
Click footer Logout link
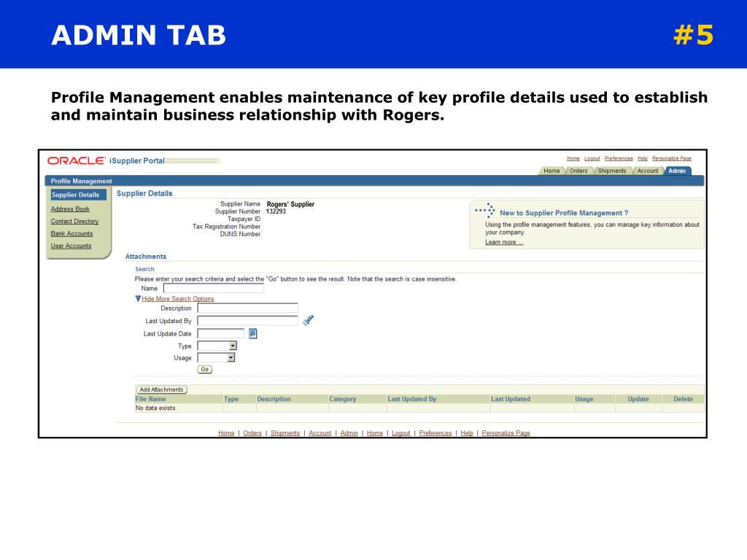coord(401,433)
